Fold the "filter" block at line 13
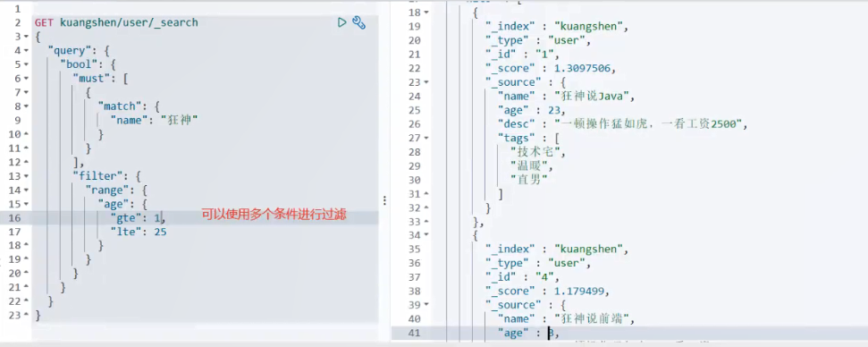The width and height of the screenshot is (868, 347). tap(26, 176)
